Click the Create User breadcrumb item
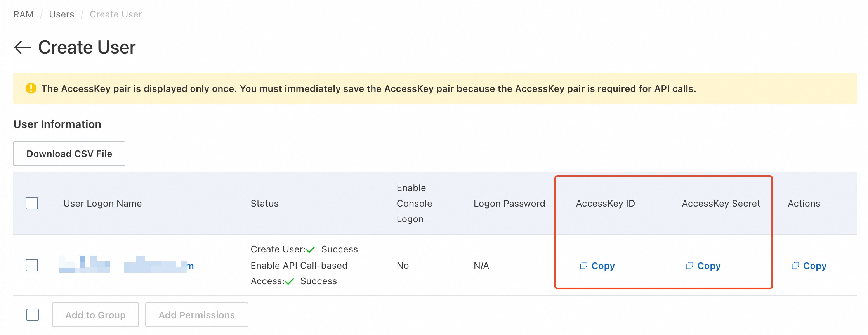Viewport: 868px width, 335px height. 116,14
